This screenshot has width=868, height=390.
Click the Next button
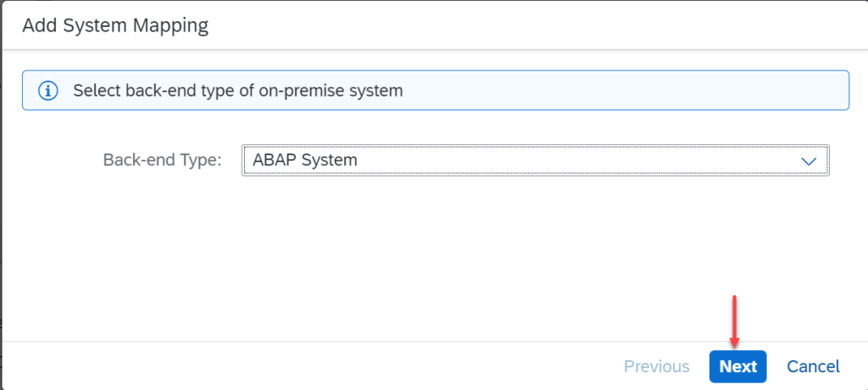737,366
